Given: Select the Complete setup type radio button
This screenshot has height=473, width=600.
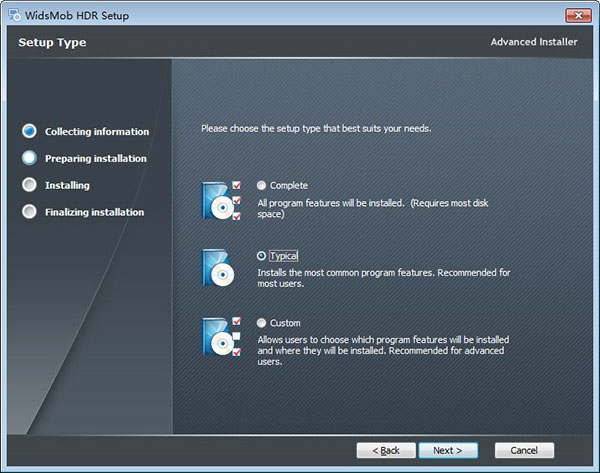Looking at the screenshot, I should [261, 186].
